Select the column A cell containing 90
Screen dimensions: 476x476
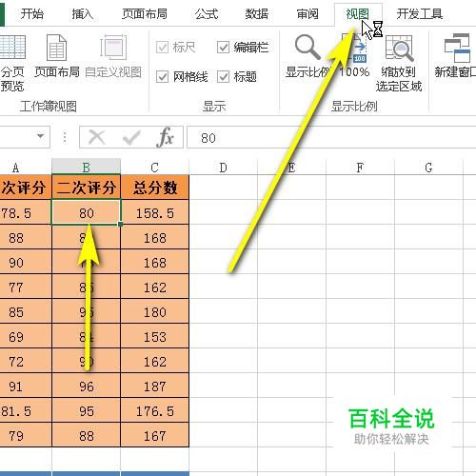pyautogui.click(x=26, y=262)
